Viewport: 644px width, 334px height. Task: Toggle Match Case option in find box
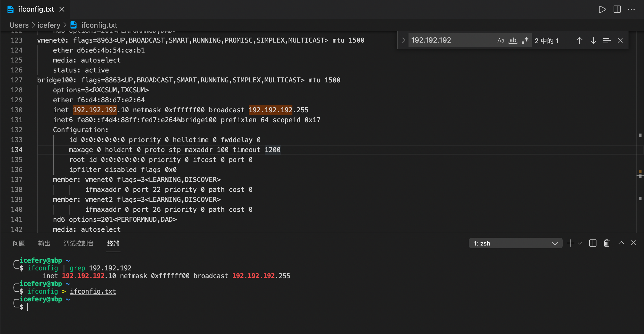click(x=501, y=40)
